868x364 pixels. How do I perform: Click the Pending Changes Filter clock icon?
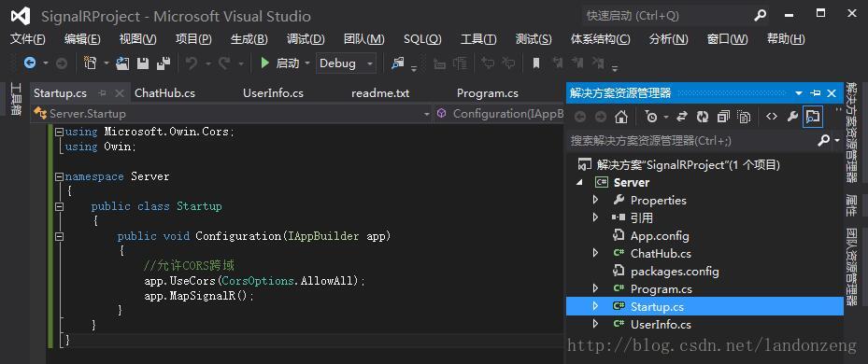coord(651,116)
